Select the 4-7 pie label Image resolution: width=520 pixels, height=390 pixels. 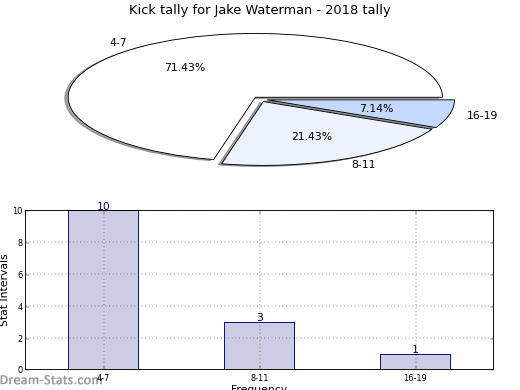point(118,42)
